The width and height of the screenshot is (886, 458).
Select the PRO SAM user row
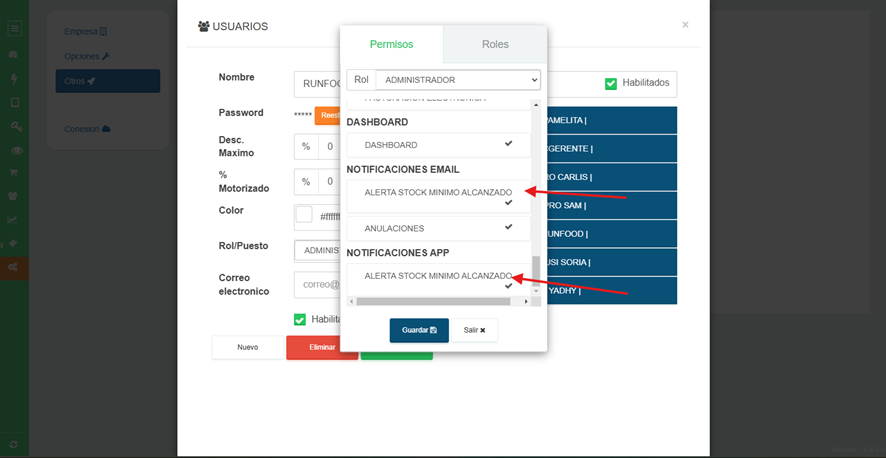612,206
